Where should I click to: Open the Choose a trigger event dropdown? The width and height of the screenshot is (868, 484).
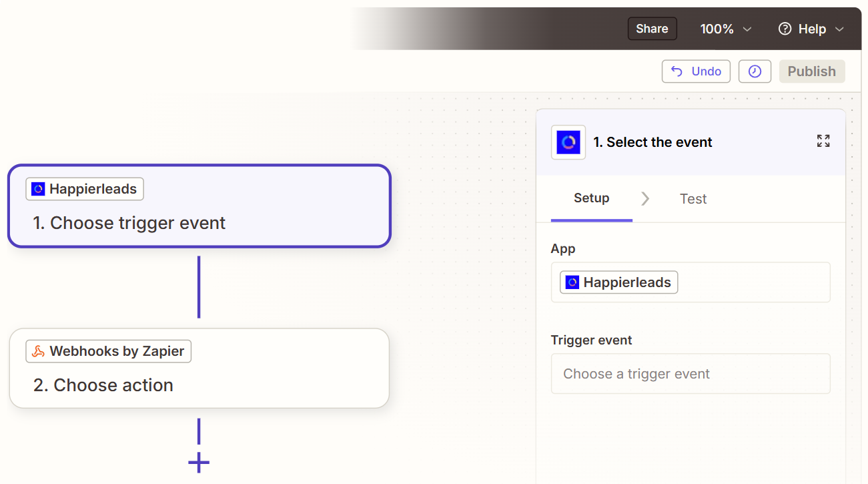click(691, 374)
